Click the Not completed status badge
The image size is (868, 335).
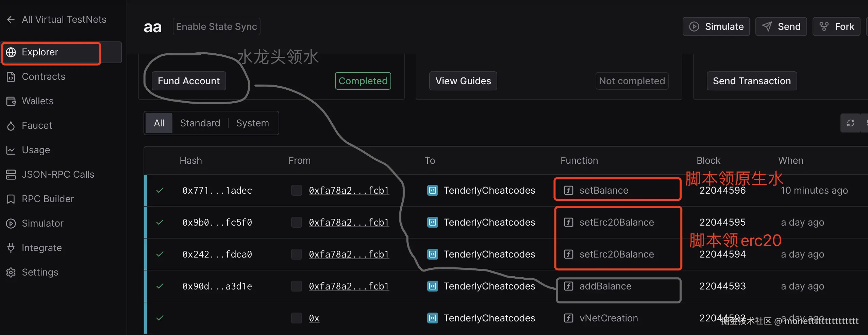tap(632, 81)
